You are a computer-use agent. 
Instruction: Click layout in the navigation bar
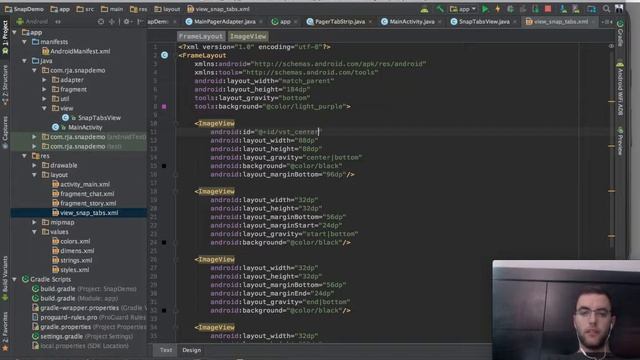coord(167,9)
